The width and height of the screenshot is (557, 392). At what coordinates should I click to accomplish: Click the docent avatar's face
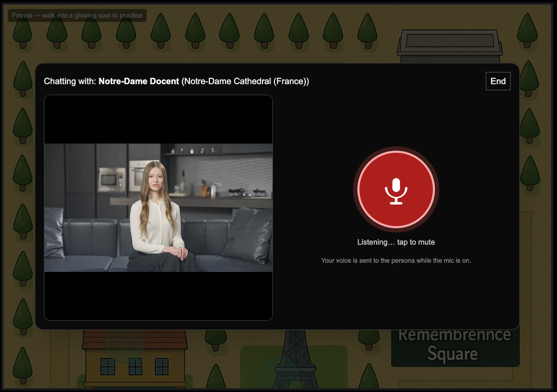coord(156,180)
